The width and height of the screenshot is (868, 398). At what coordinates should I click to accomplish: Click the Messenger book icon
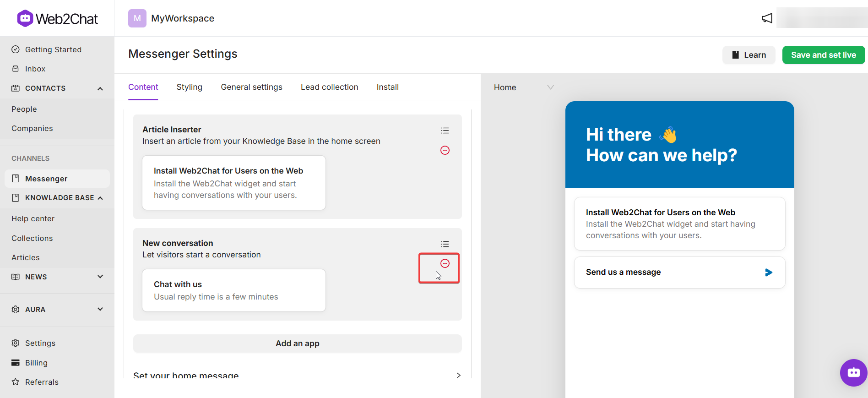[x=16, y=179]
